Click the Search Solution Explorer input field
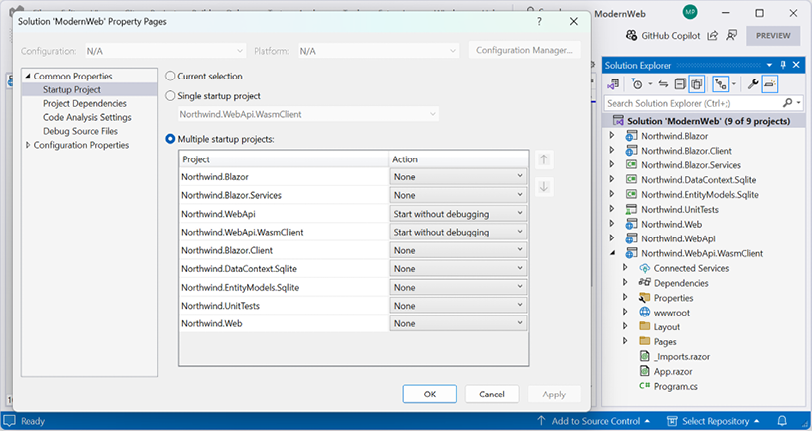This screenshot has height=431, width=812. [693, 103]
